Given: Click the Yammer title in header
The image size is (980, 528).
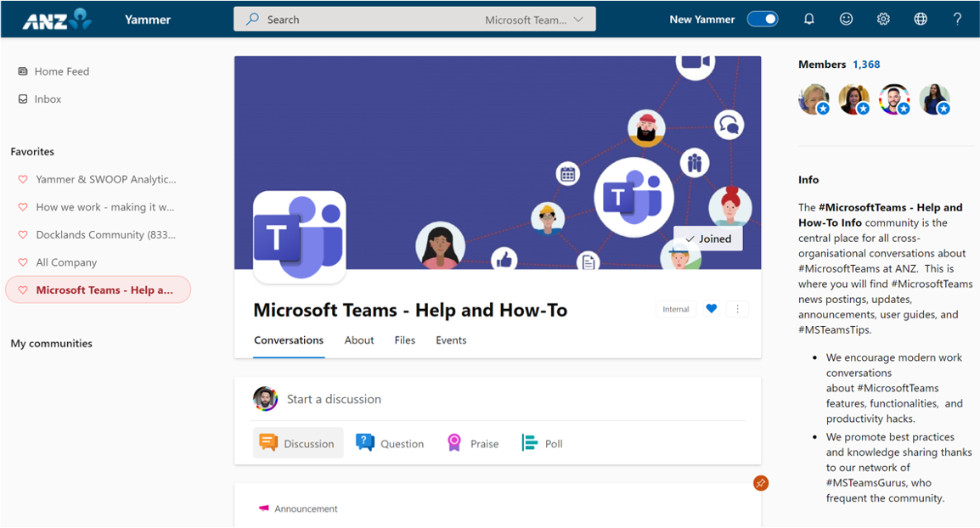Looking at the screenshot, I should click(x=148, y=20).
